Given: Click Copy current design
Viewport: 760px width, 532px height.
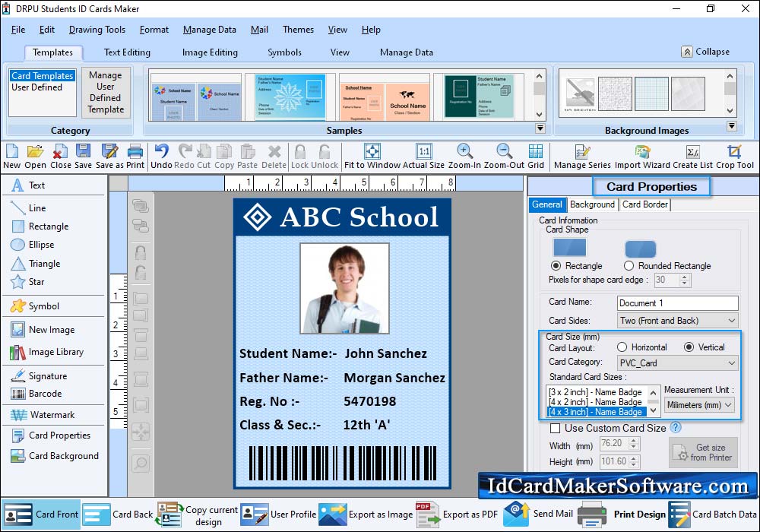Looking at the screenshot, I should pyautogui.click(x=198, y=515).
